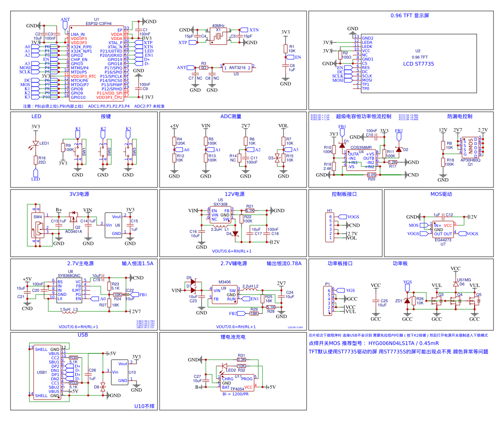Select the "3V3电源" section heading
Screen dimensions: 504x421
click(x=79, y=194)
